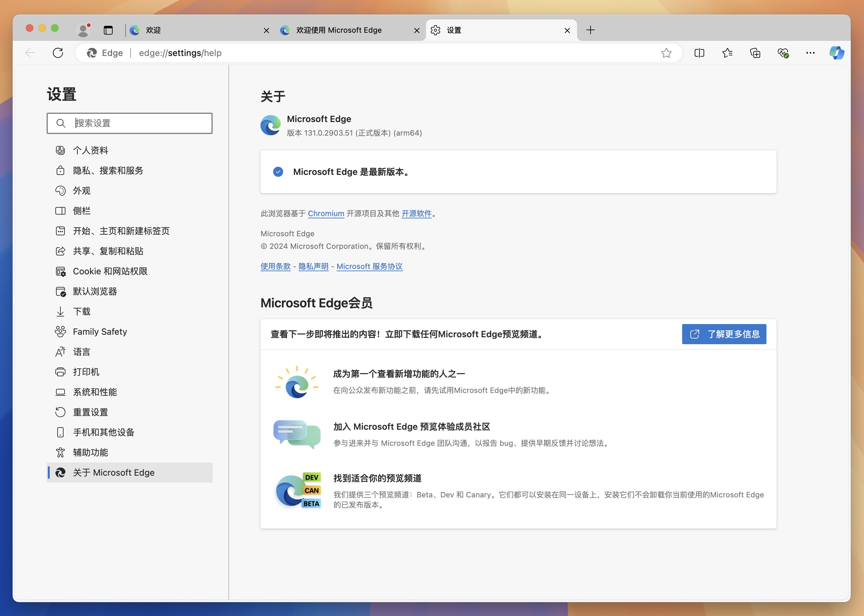Reload the settings page
Image resolution: width=864 pixels, height=616 pixels.
point(58,53)
